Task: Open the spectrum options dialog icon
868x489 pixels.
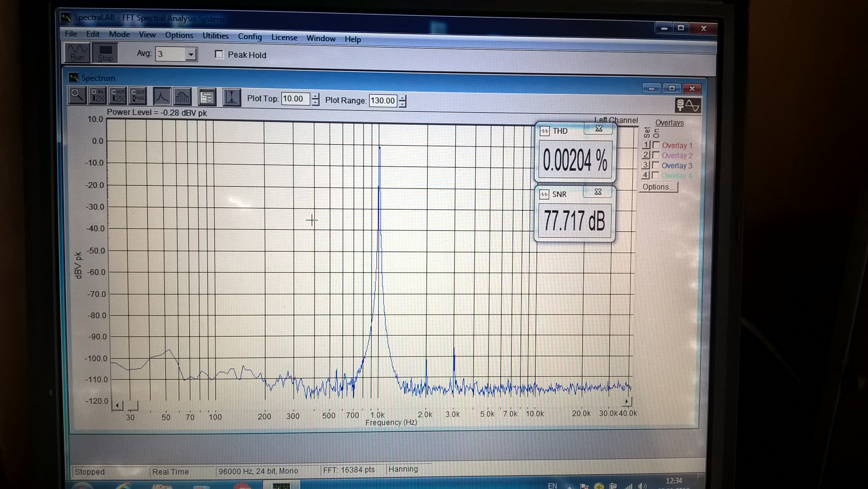Action: point(207,98)
